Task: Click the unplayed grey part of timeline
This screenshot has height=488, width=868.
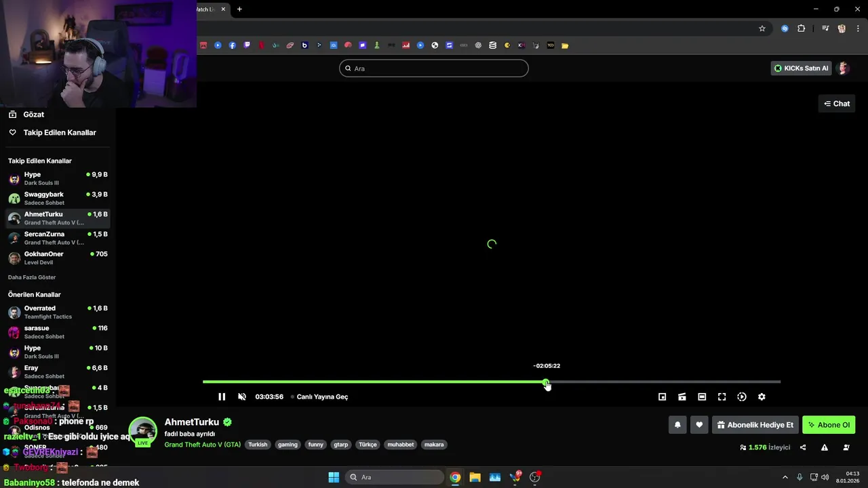Action: [x=663, y=382]
